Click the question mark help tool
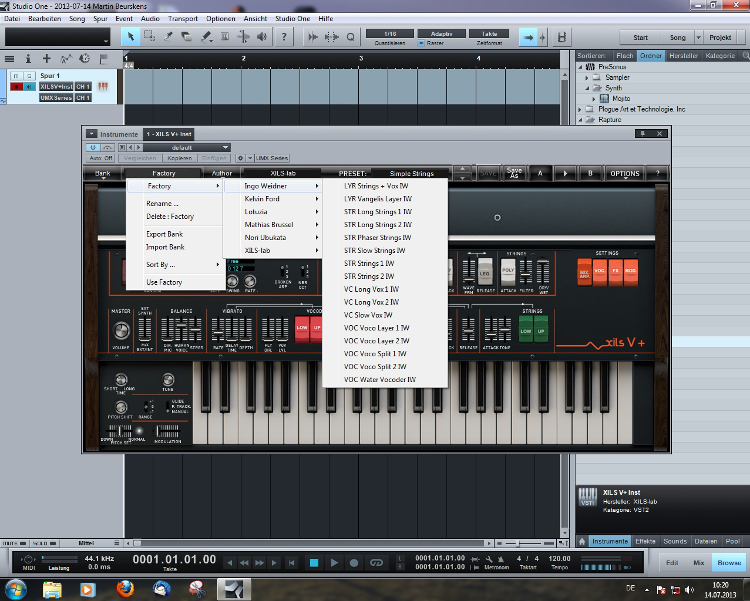 pos(284,37)
